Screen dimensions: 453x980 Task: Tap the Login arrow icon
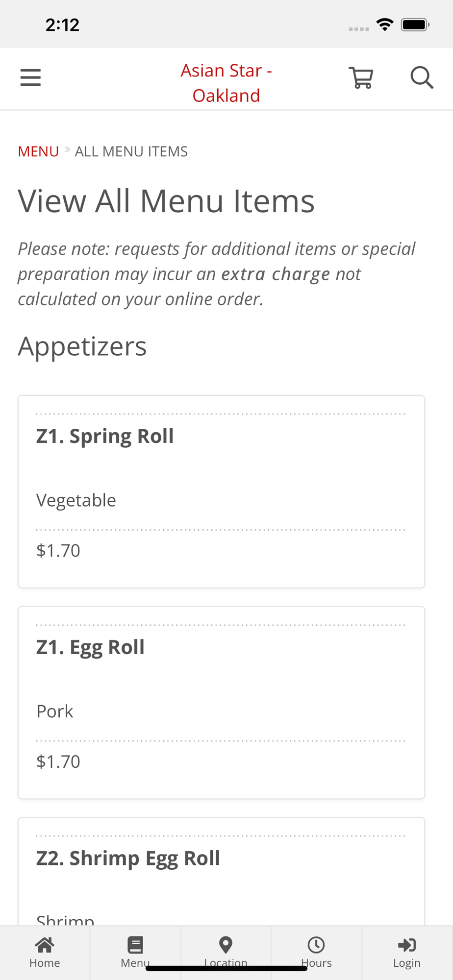406,945
